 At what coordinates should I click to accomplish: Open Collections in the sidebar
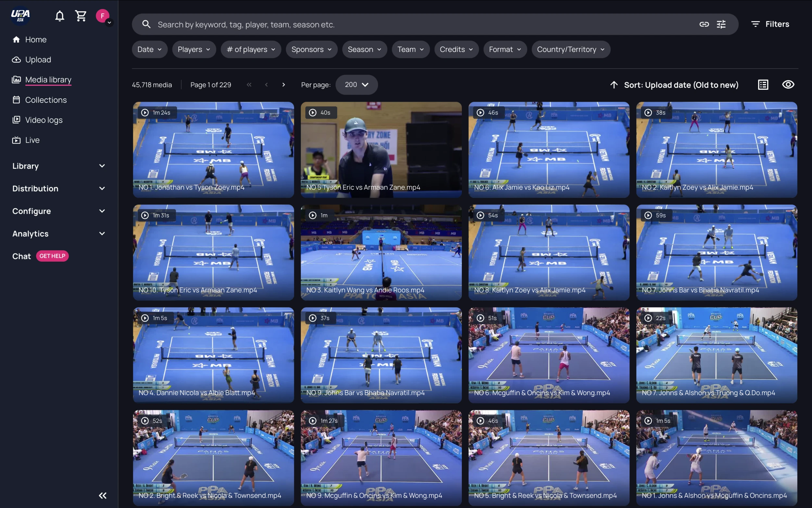coord(46,100)
